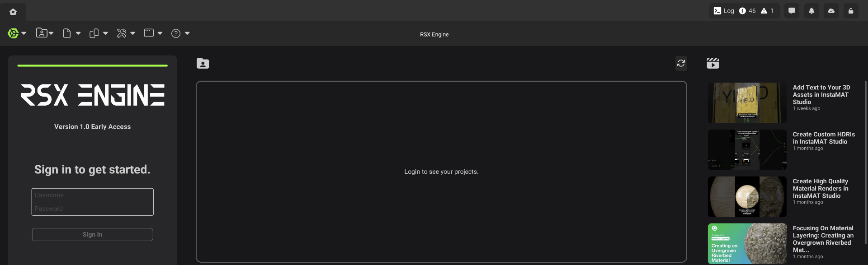The height and width of the screenshot is (265, 868).
Task: Click the 'RSX Engine' title text
Action: click(434, 34)
